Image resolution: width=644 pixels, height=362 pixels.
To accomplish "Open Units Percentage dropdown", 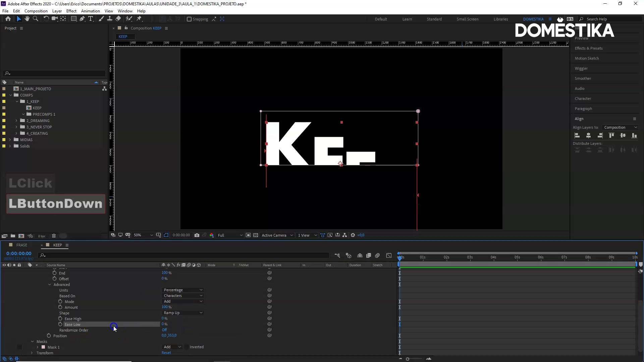I will click(183, 290).
